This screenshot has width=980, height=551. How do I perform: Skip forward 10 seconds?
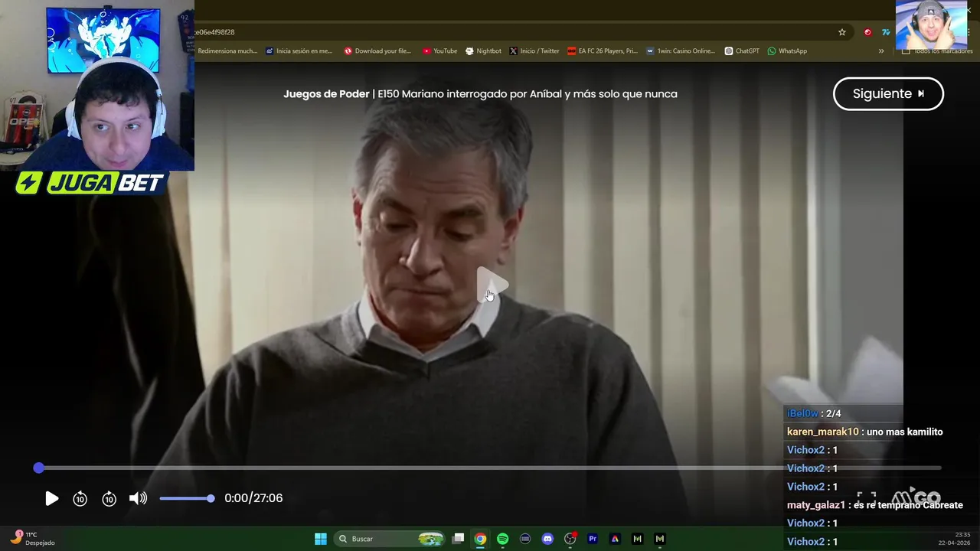pyautogui.click(x=109, y=498)
